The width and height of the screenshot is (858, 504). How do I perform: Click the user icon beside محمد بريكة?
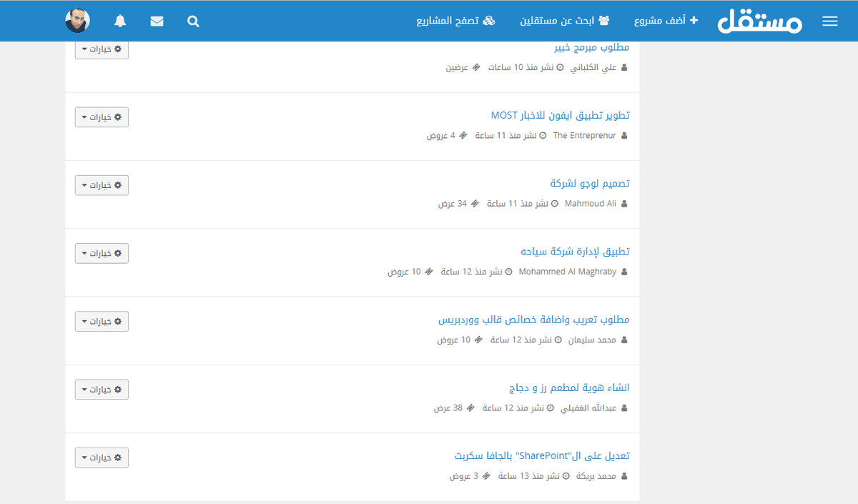[624, 476]
